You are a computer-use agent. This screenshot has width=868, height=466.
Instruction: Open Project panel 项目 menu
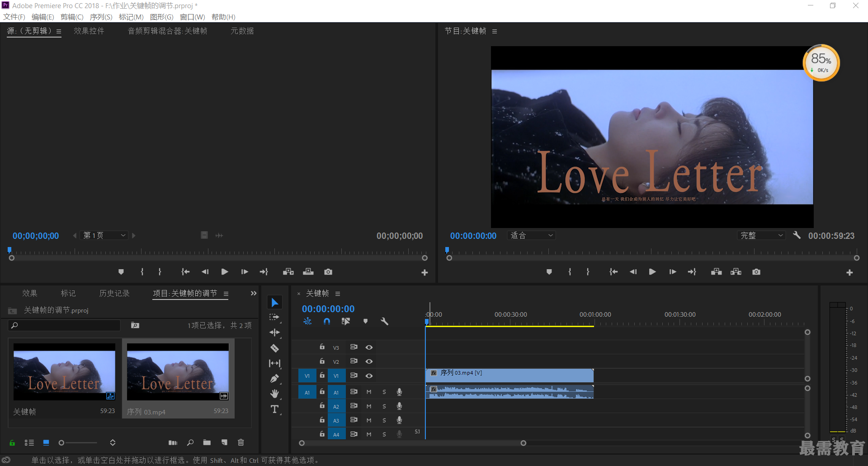[226, 294]
